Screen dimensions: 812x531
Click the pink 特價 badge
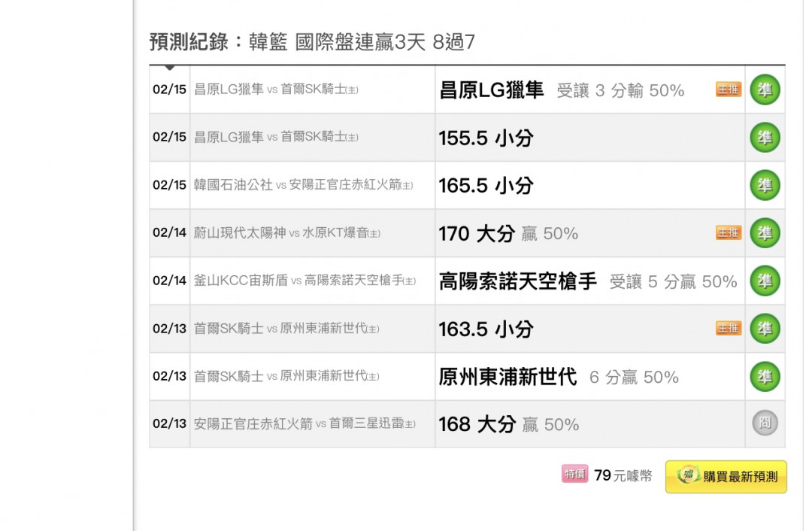pyautogui.click(x=574, y=475)
